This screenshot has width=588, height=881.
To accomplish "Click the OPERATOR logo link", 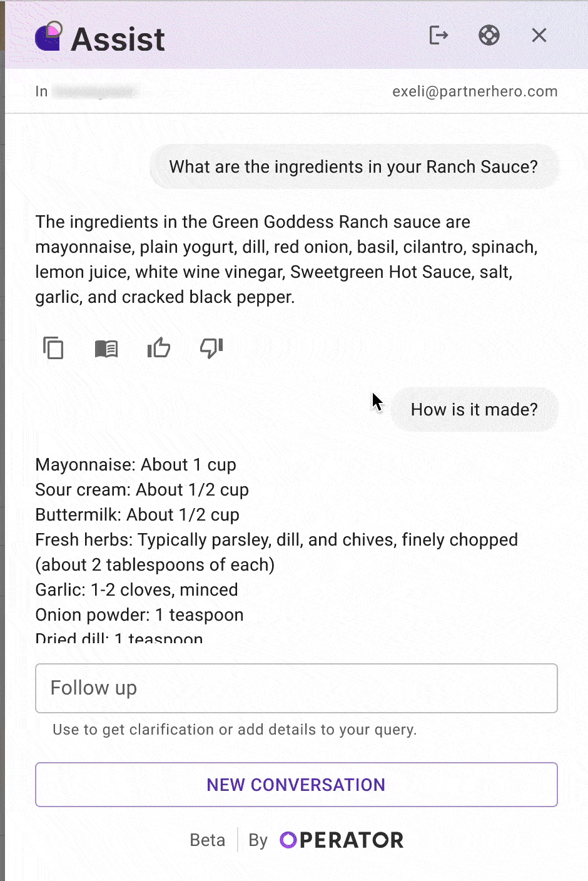I will (342, 840).
